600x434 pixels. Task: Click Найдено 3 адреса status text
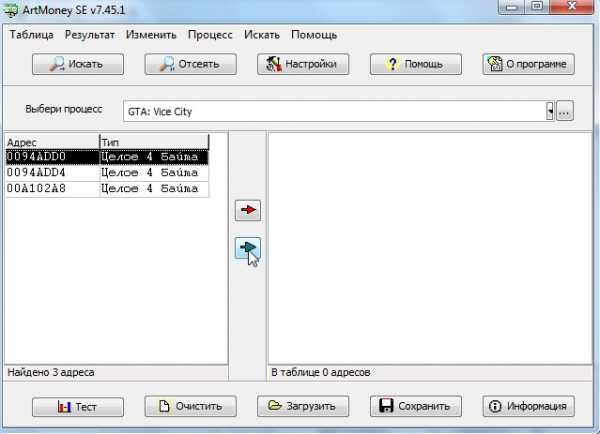coord(51,372)
